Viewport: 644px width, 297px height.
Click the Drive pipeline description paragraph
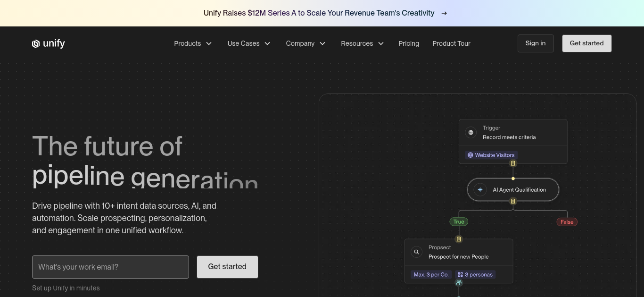(x=124, y=218)
